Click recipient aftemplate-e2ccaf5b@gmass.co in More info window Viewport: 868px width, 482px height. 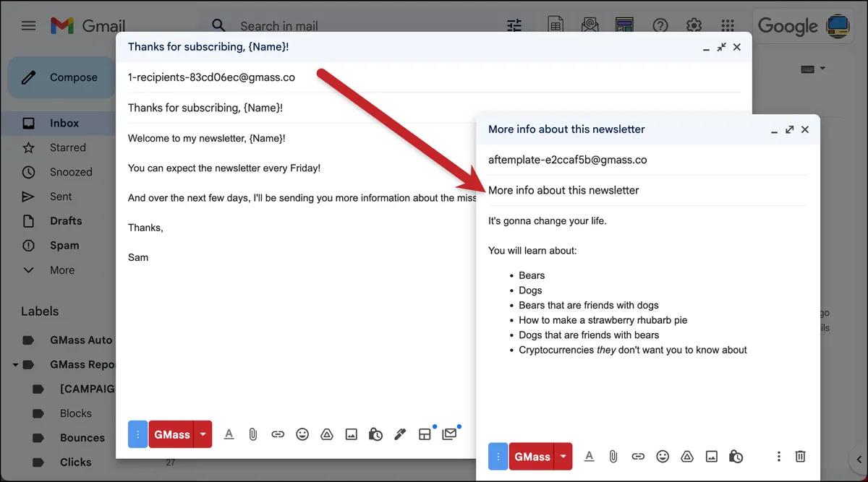coord(567,160)
